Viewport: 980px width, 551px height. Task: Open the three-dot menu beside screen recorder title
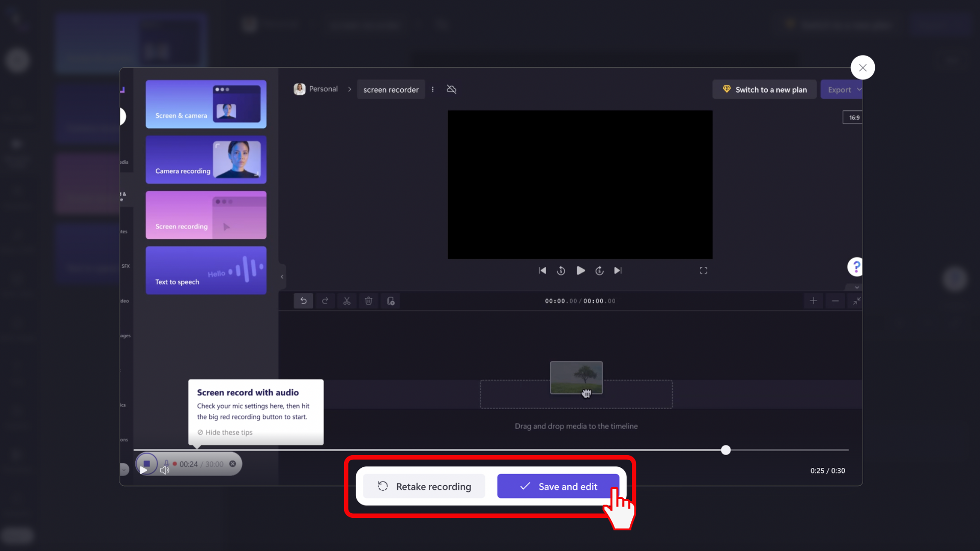(x=433, y=89)
